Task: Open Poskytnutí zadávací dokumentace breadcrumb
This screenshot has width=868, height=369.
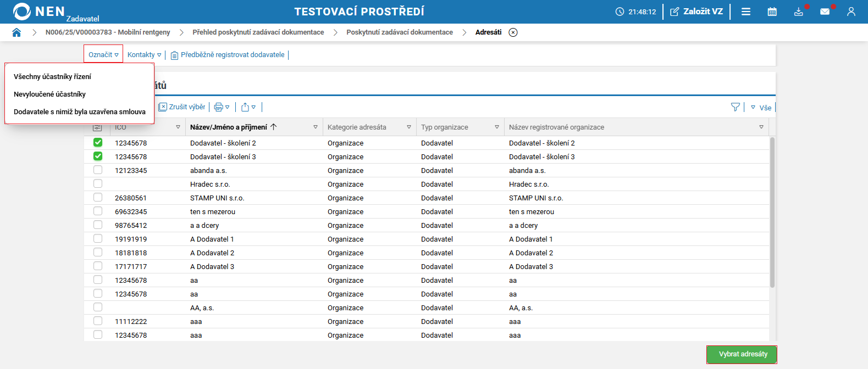Action: [x=400, y=32]
